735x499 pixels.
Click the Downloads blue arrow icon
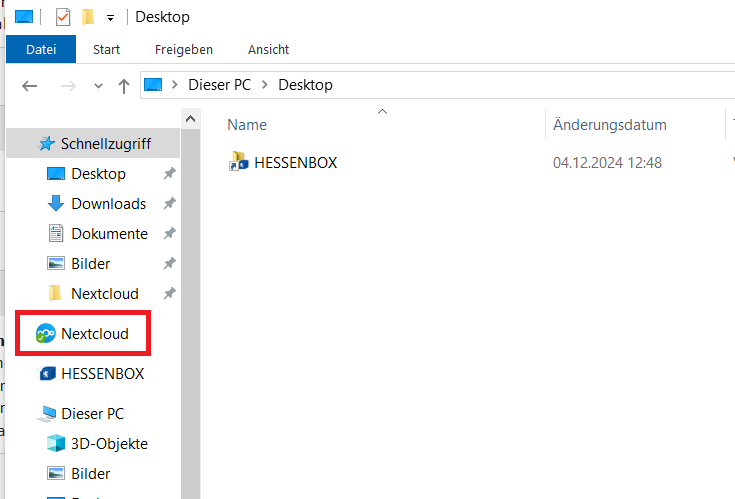click(x=56, y=204)
